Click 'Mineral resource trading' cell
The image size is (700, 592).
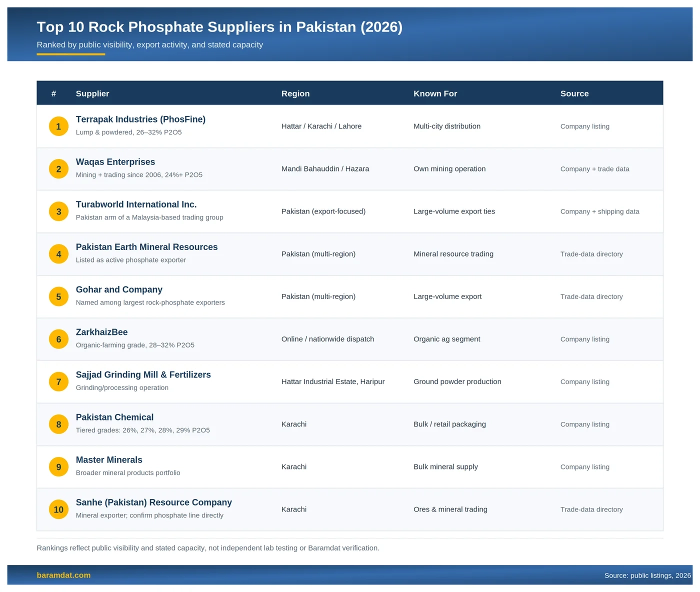click(x=453, y=253)
